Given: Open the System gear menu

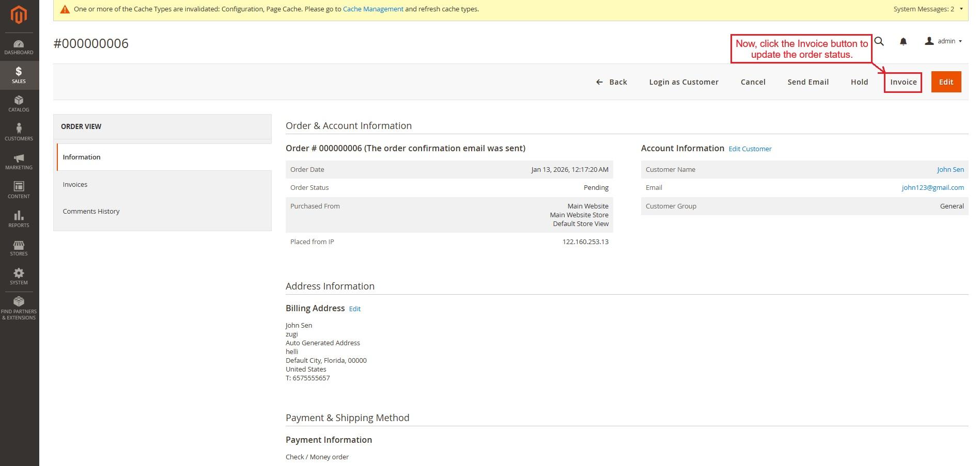Looking at the screenshot, I should tap(19, 277).
